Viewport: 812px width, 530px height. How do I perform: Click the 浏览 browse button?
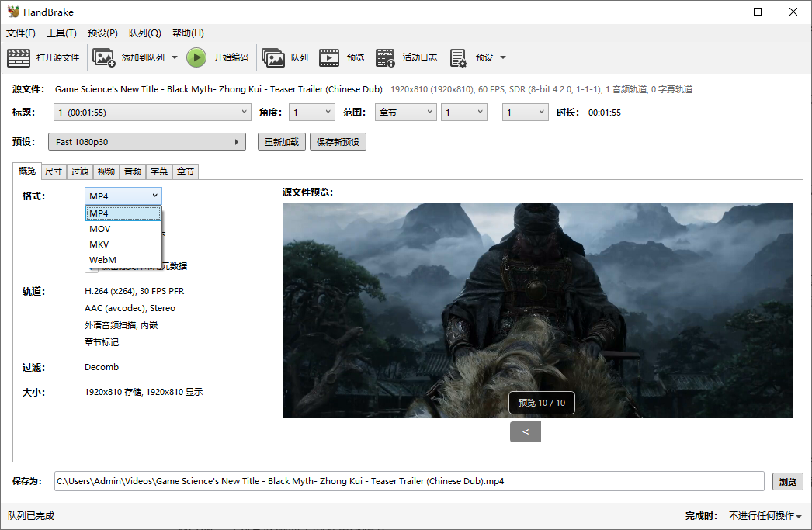(x=788, y=481)
